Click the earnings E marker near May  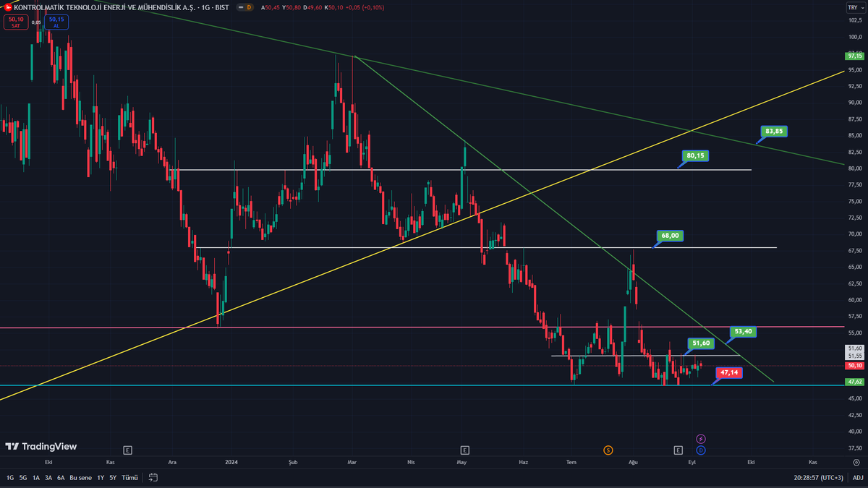coord(464,450)
